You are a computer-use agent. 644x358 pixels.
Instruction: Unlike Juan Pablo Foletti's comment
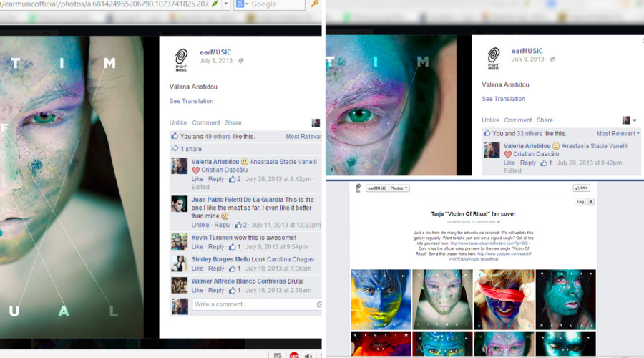coord(200,225)
